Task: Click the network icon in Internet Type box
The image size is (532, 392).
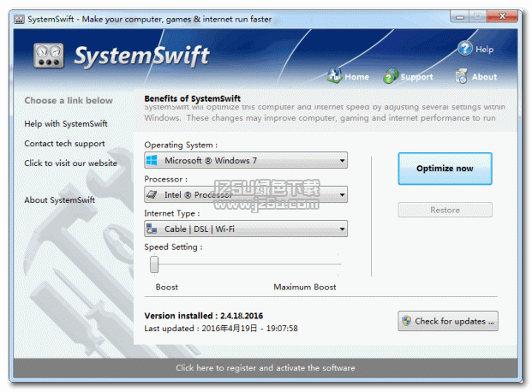Action: [152, 229]
